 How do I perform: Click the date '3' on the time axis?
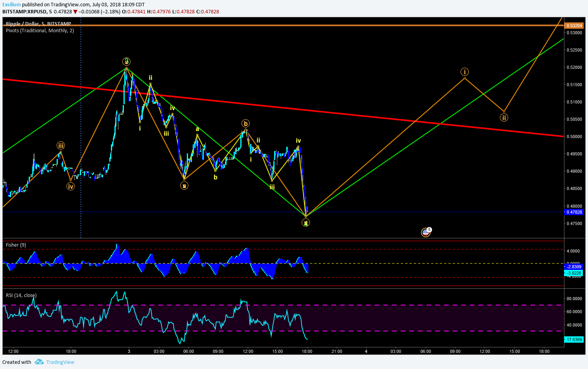click(129, 351)
